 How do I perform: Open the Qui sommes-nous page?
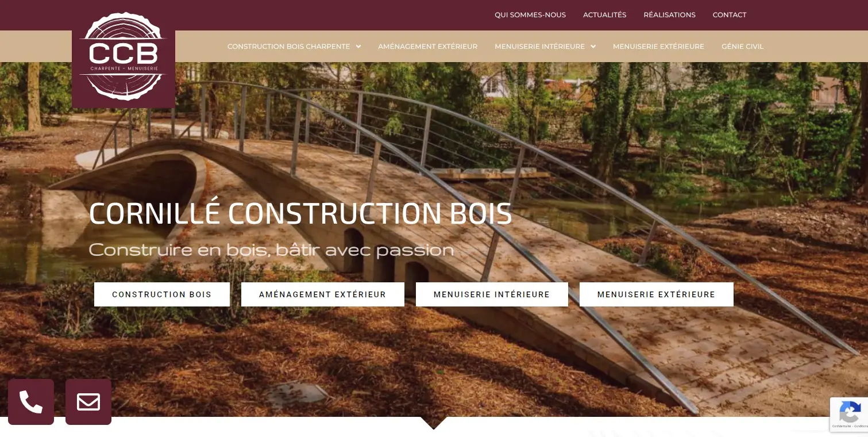[530, 15]
